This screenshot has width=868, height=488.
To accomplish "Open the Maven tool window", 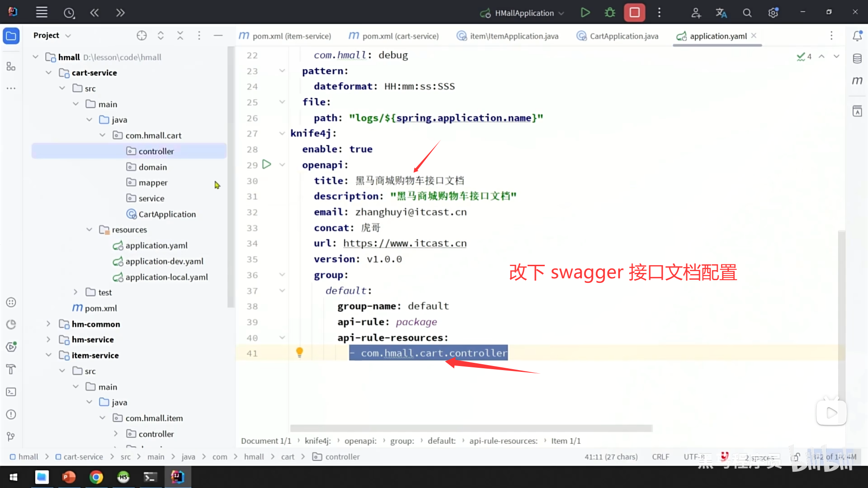I will [x=857, y=81].
